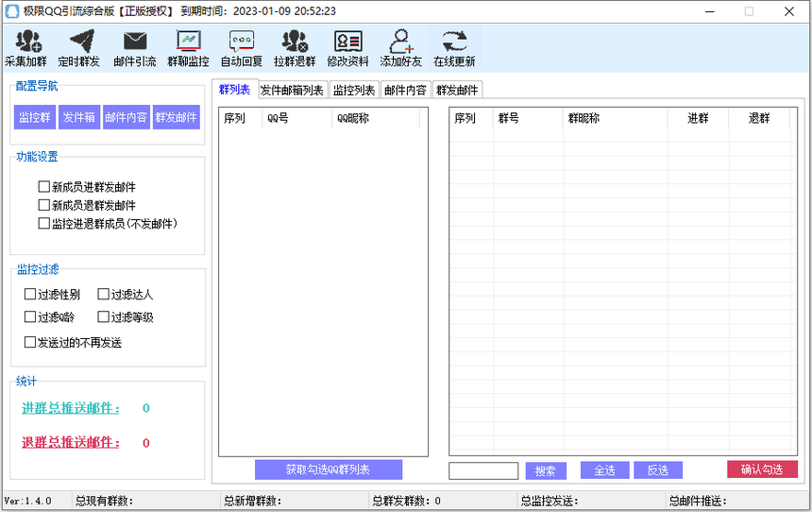
Task: Click the 总邮件推送 status entry
Action: [698, 501]
